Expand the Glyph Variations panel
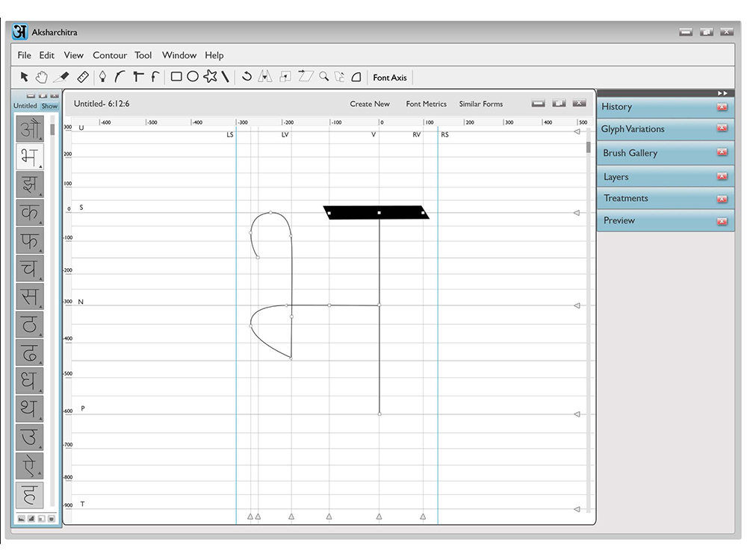The width and height of the screenshot is (747, 560). point(633,129)
